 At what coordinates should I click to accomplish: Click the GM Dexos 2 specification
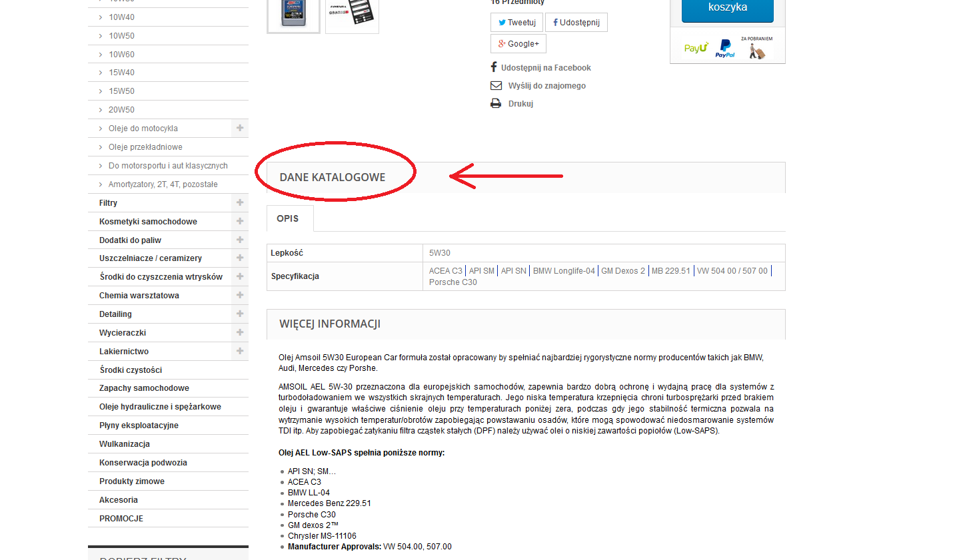pos(623,271)
